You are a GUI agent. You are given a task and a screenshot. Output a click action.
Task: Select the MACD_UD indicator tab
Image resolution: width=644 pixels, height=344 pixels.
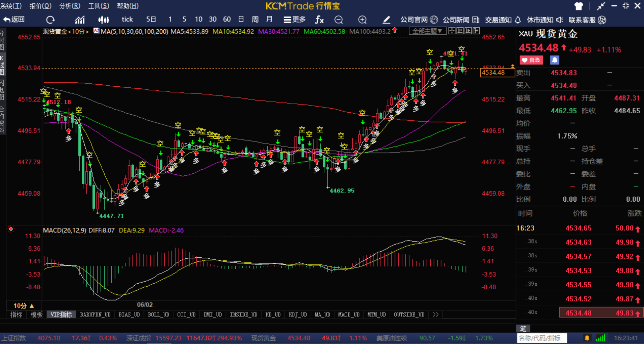tap(349, 315)
